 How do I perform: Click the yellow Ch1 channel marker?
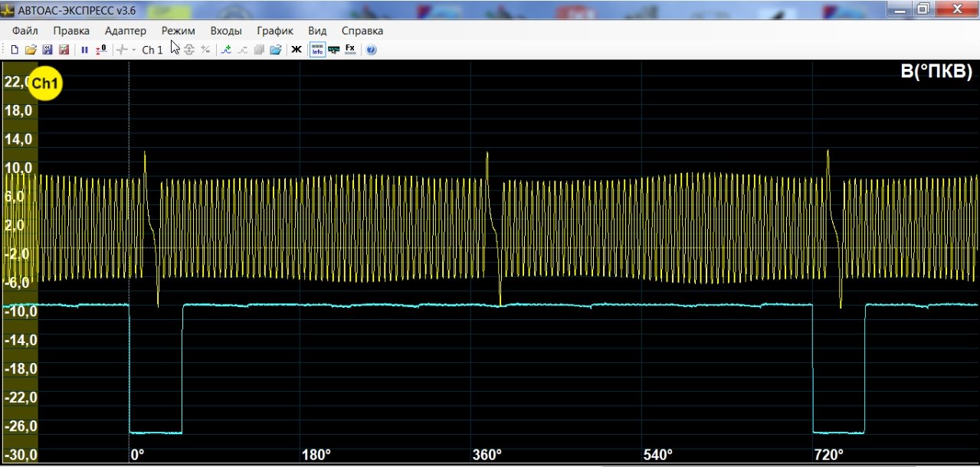pyautogui.click(x=44, y=84)
